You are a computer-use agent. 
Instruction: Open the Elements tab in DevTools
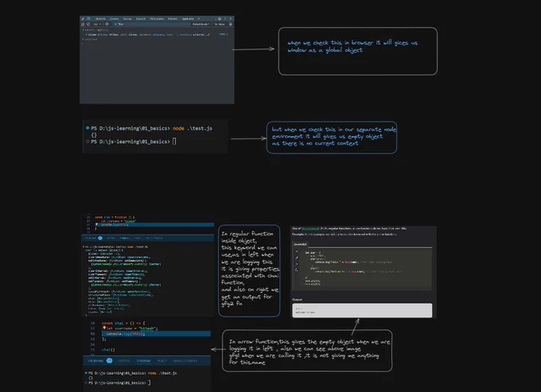pos(100,18)
